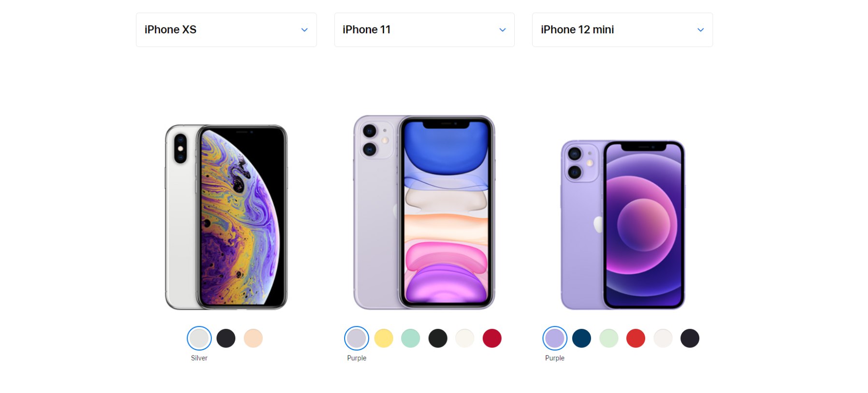
Task: Click the iPhone 12 mini product image
Action: pos(623,225)
